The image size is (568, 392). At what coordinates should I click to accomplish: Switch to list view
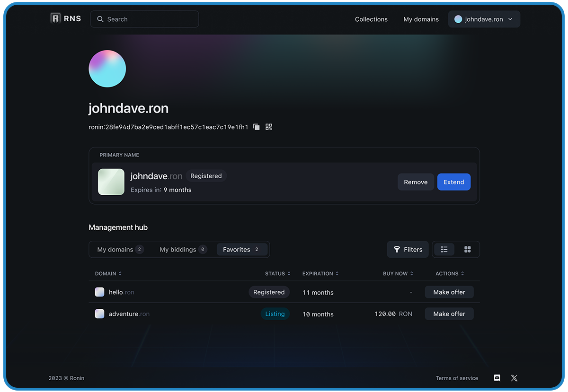coord(444,250)
